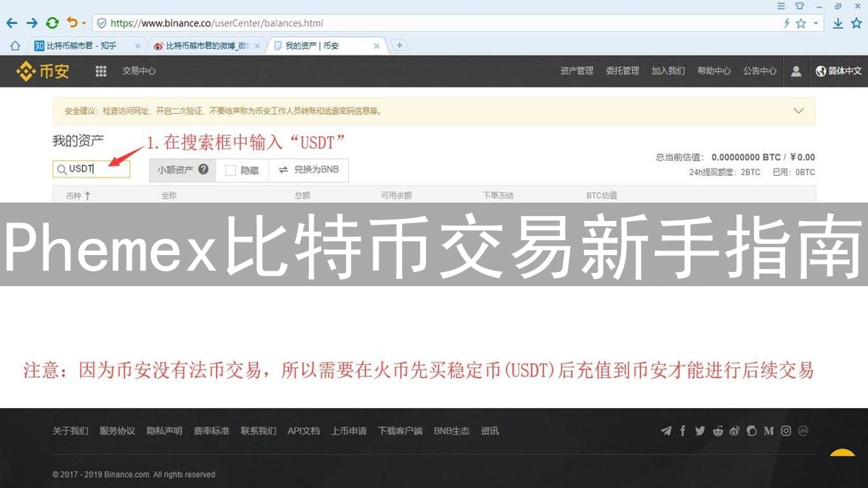Close the 微博 tab
868x488 pixels.
click(x=257, y=46)
